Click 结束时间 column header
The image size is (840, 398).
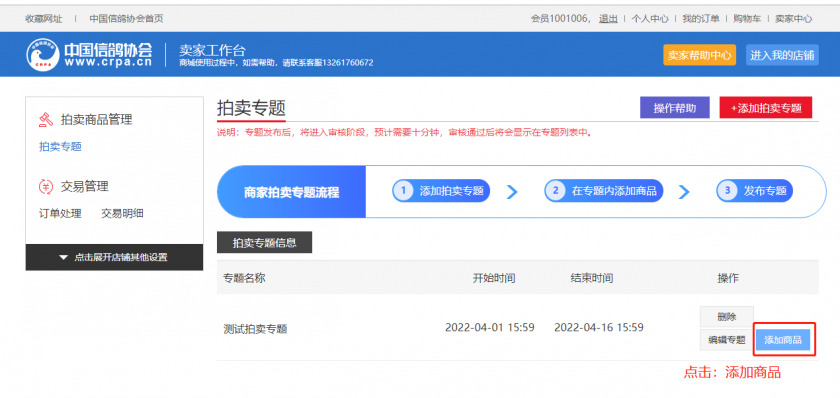tap(592, 278)
